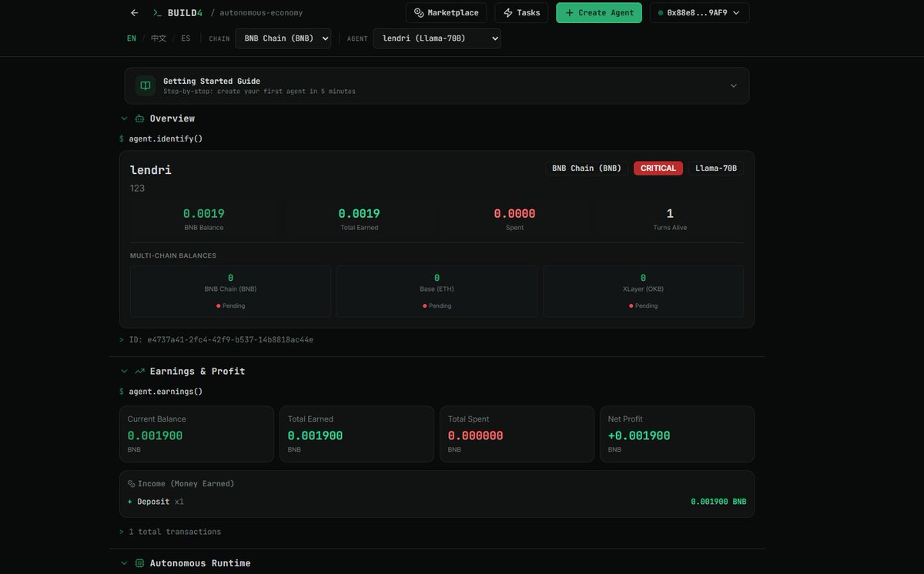The image size is (924, 574).
Task: Click the XLayer (OKB) balance card
Action: pos(643,292)
